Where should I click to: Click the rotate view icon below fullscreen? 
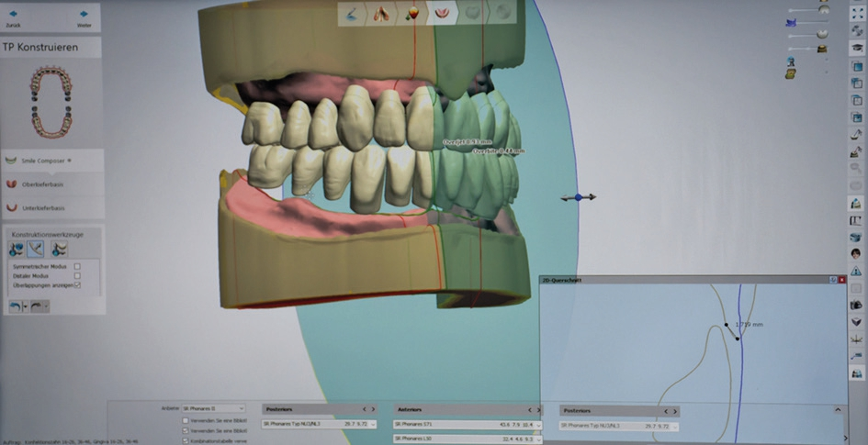pos(856,31)
